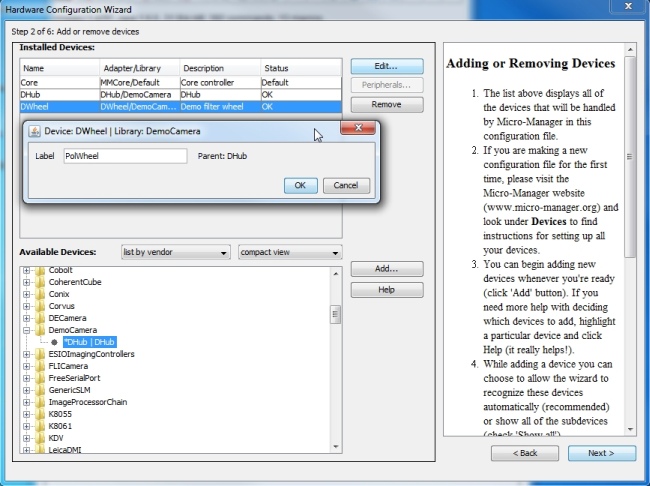
Task: Expand the ESIOImagingControllers tree node
Action: pos(27,354)
